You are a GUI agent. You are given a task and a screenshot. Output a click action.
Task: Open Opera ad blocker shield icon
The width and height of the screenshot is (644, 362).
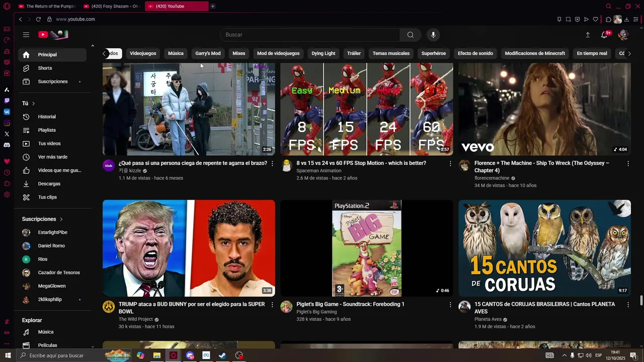[x=577, y=19]
